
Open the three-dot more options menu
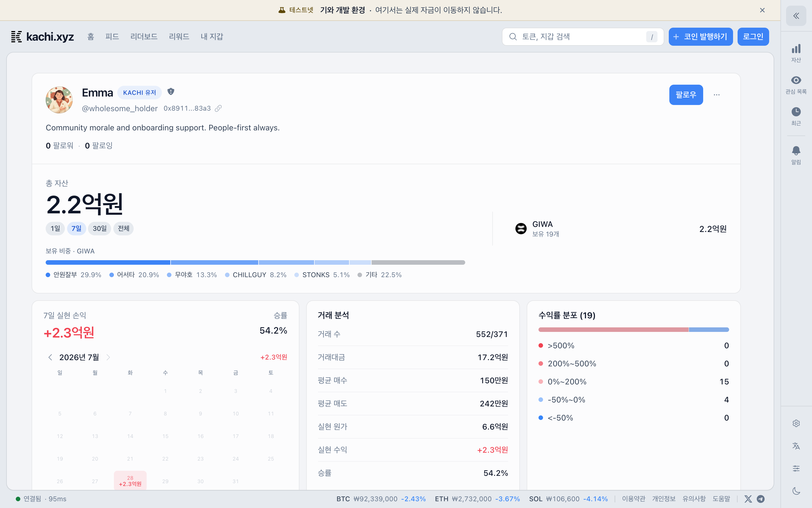pos(716,95)
